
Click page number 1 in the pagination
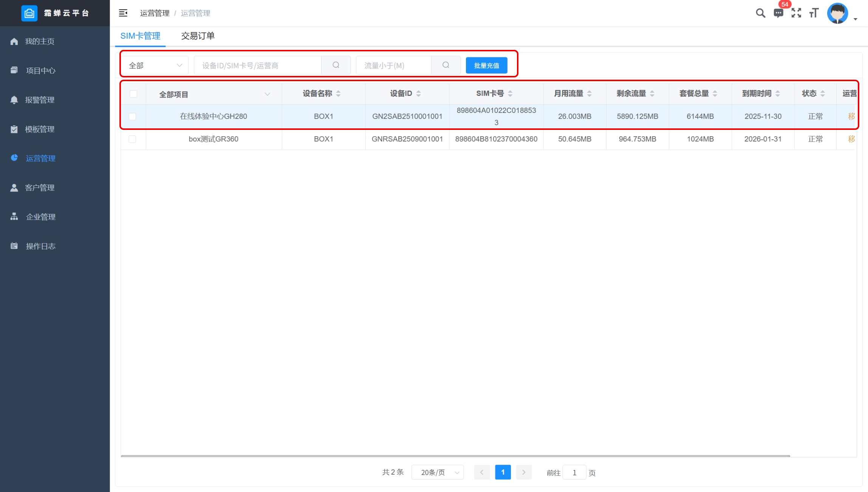[503, 472]
